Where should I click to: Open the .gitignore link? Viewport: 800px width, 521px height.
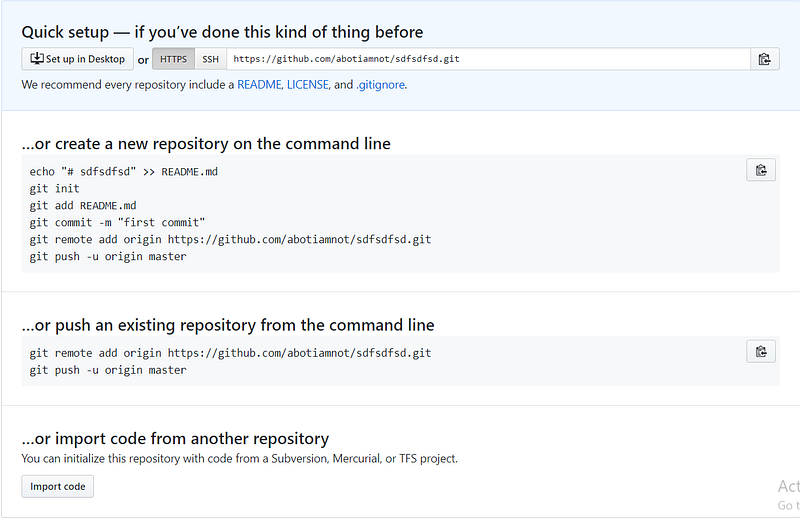pyautogui.click(x=380, y=85)
